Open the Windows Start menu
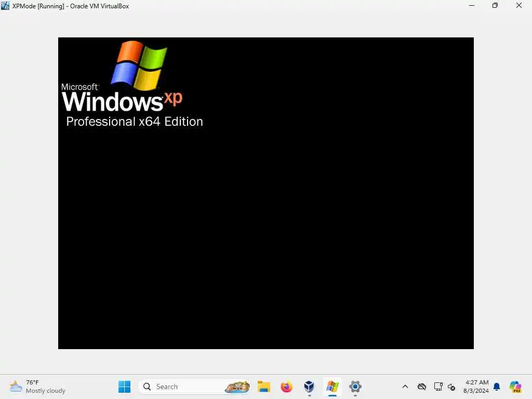 [x=125, y=387]
